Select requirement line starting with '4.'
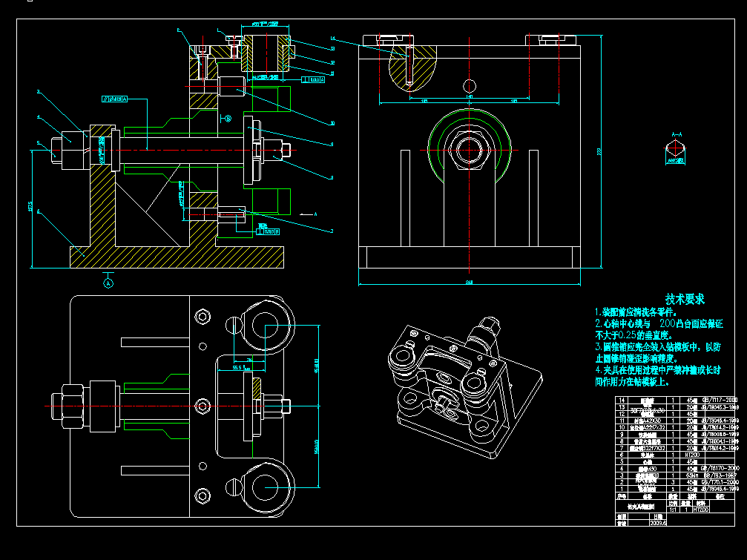Screen dimensions: 747x560 point(658,370)
